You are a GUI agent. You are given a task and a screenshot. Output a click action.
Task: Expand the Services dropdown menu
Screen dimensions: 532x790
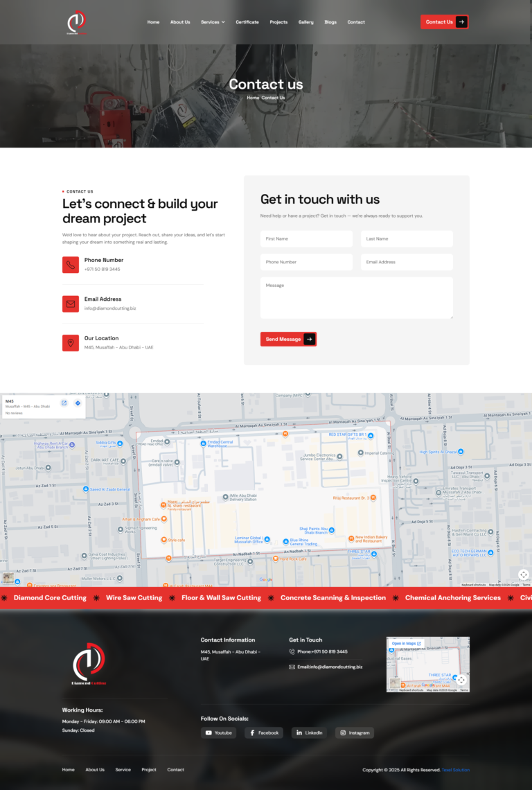213,22
